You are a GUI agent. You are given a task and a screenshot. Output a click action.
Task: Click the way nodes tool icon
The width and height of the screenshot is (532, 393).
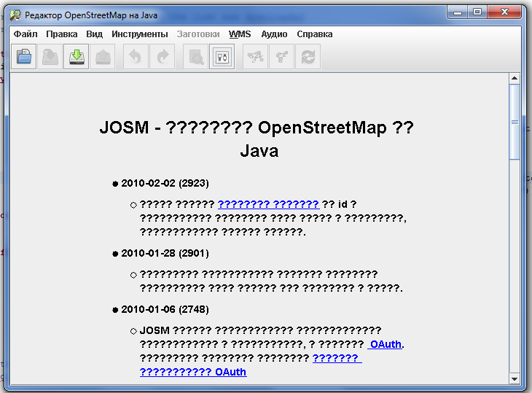255,57
